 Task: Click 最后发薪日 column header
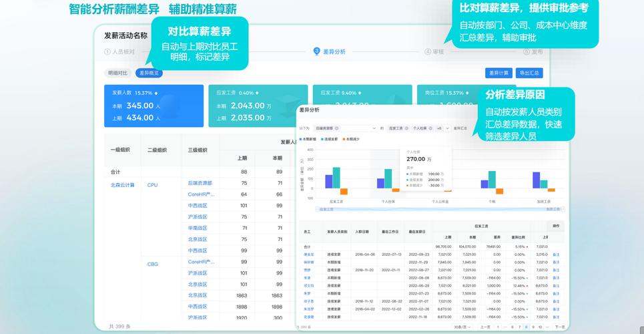(417, 232)
